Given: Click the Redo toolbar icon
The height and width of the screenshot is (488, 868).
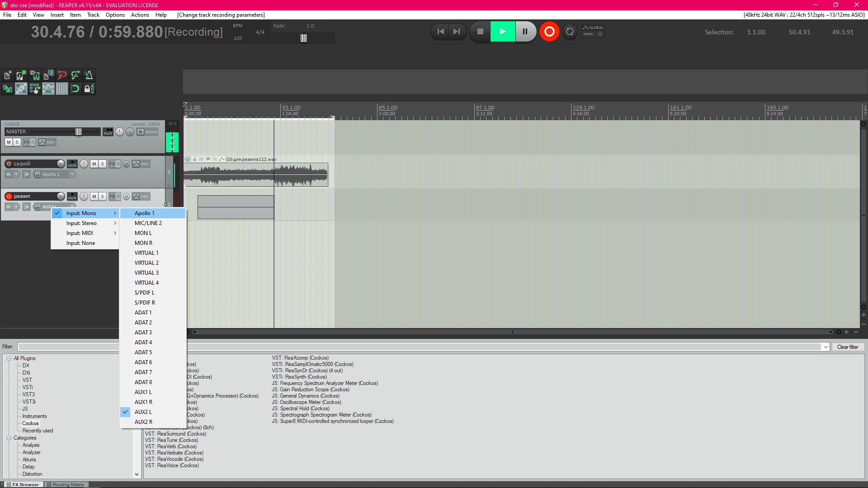Looking at the screenshot, I should 75,75.
